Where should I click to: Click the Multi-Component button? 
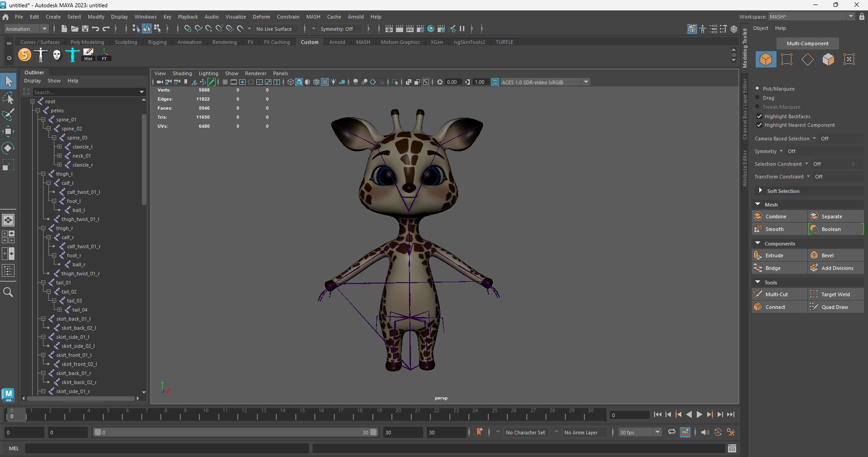[807, 43]
